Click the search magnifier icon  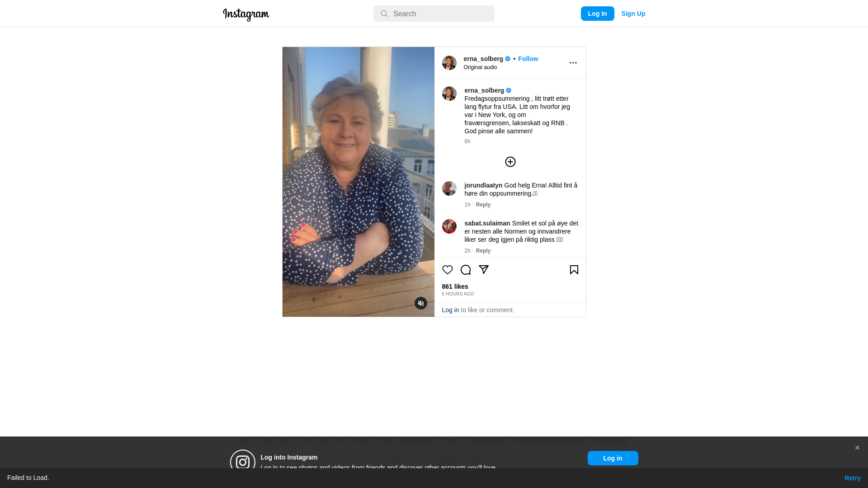point(384,14)
